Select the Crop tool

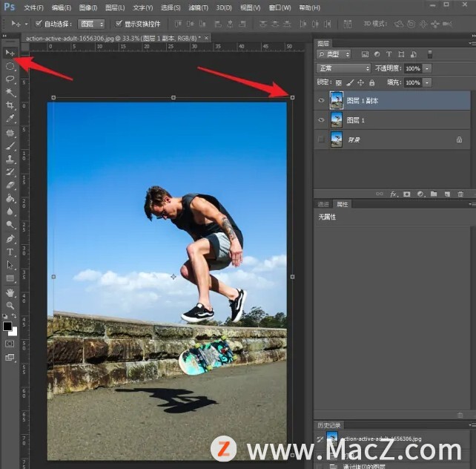[x=10, y=105]
